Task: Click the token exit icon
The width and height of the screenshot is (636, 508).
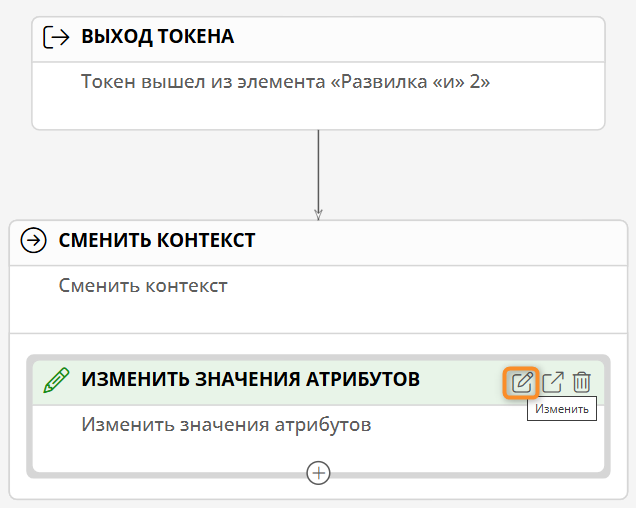Action: 56,37
